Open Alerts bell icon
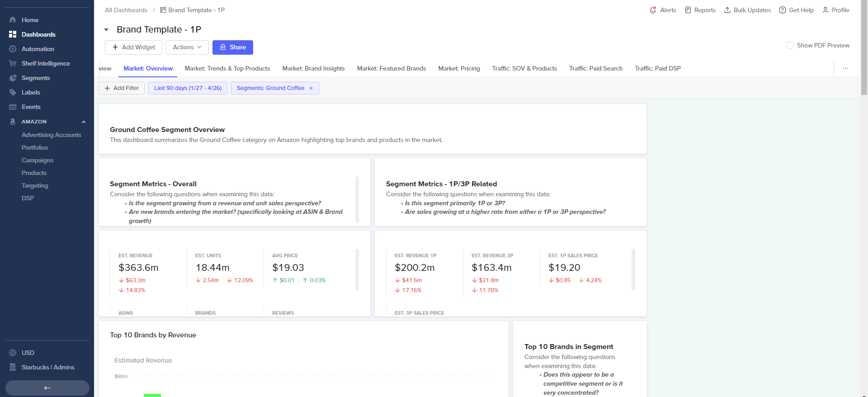The image size is (868, 397). (x=653, y=10)
